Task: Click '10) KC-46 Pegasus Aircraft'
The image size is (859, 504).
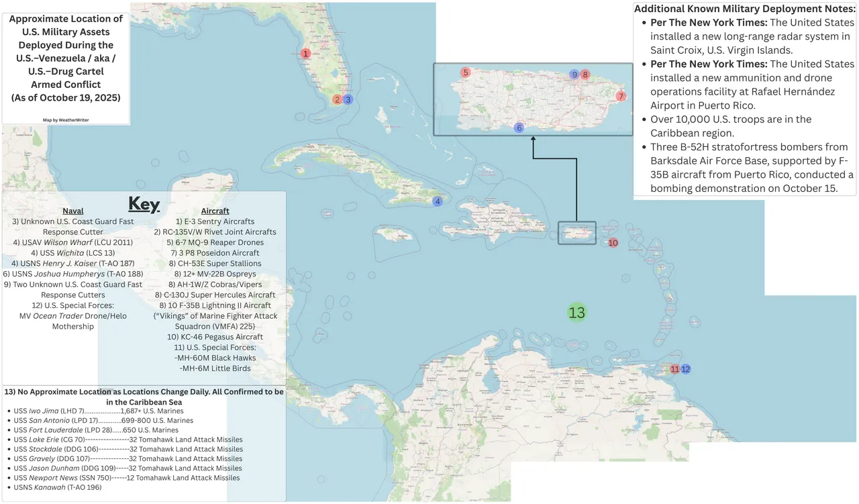Action: pos(215,337)
